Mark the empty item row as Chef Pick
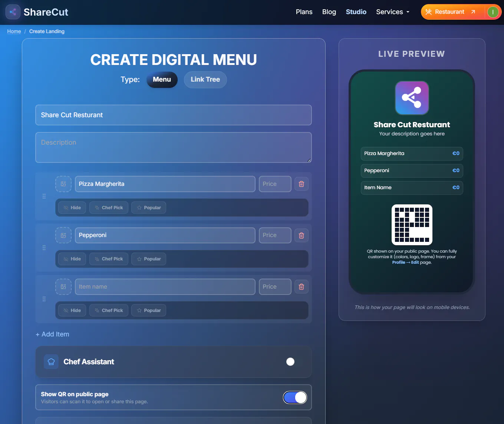 109,310
